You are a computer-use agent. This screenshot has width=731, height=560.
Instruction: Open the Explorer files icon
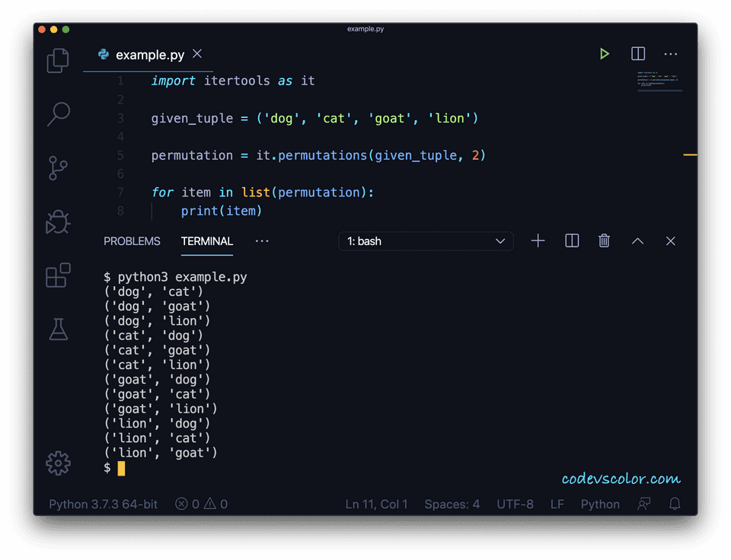58,61
